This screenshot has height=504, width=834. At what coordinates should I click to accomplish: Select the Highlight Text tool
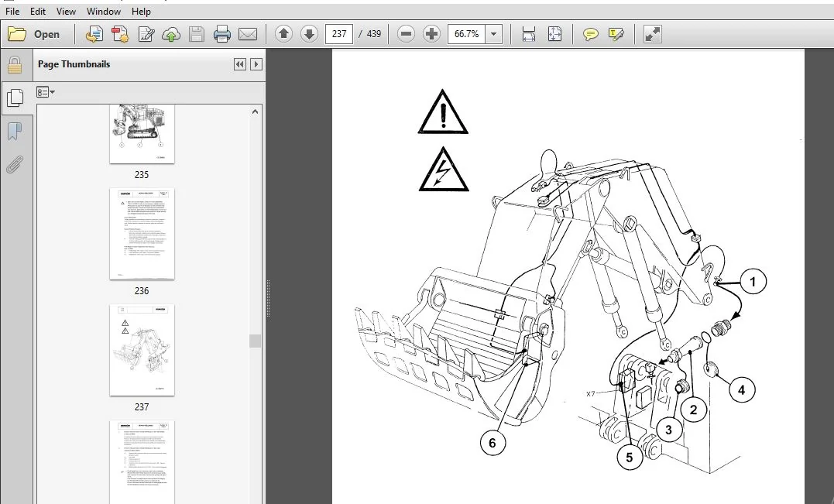click(616, 34)
